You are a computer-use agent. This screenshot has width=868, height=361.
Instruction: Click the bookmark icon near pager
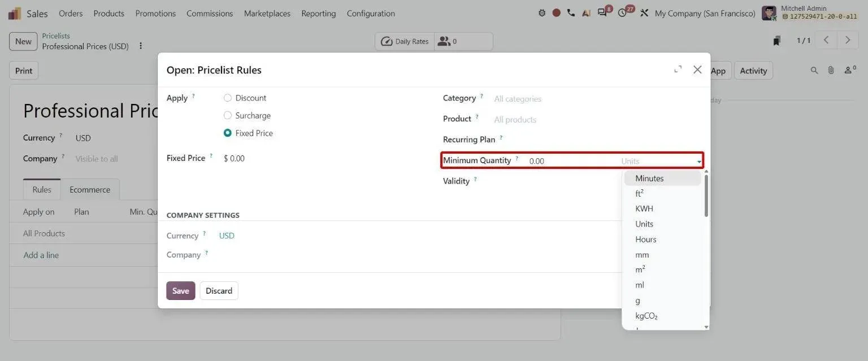pyautogui.click(x=777, y=41)
